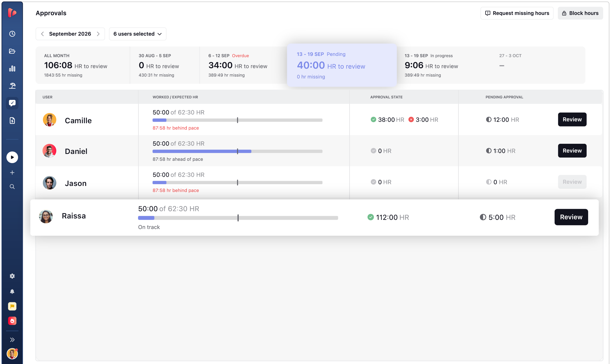Click Block hours button
610x364 pixels.
point(580,13)
